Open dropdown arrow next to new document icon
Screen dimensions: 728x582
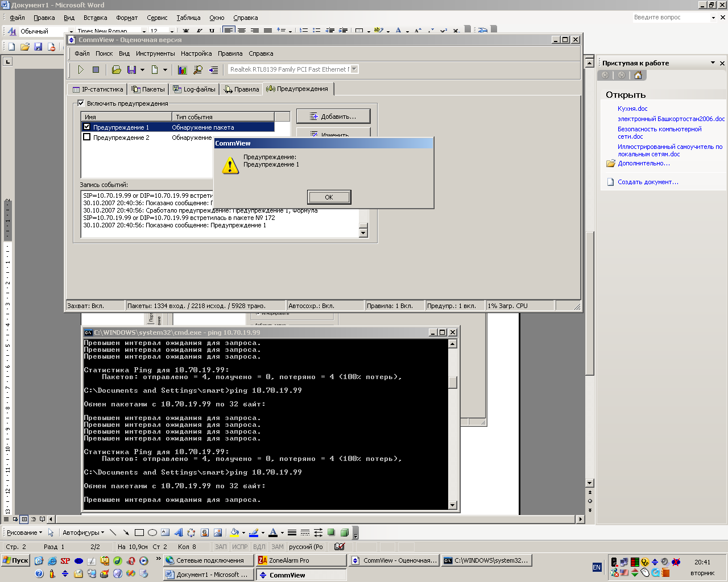point(165,70)
